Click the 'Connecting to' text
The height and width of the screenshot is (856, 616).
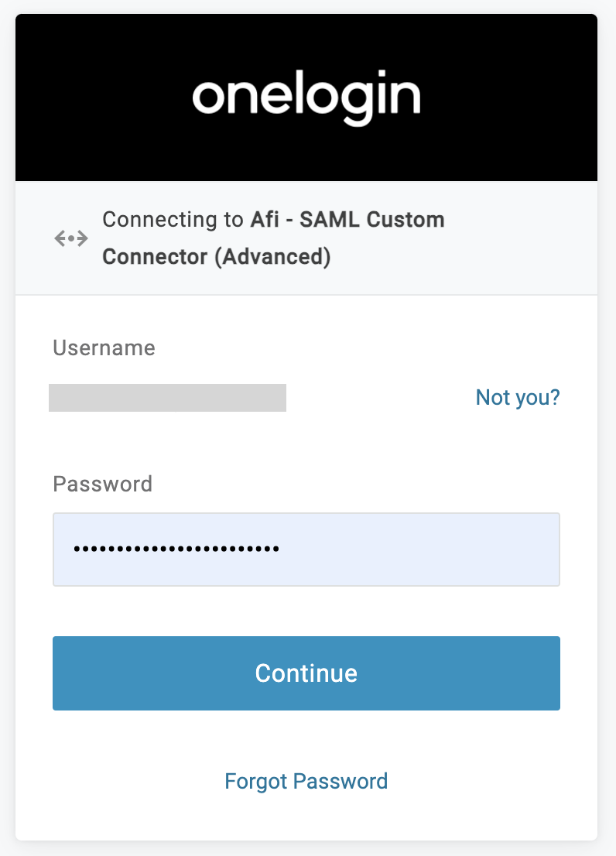[x=173, y=221]
